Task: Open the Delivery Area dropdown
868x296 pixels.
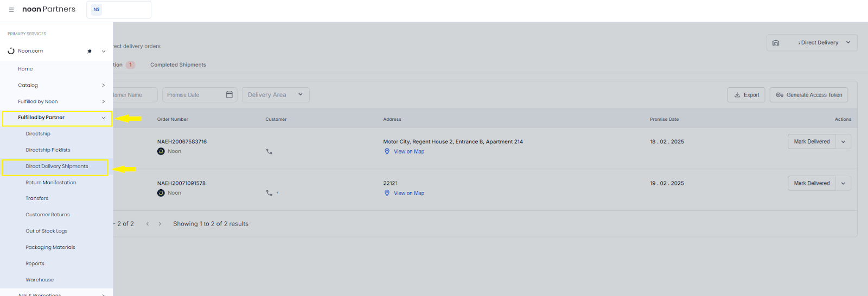Action: point(276,95)
